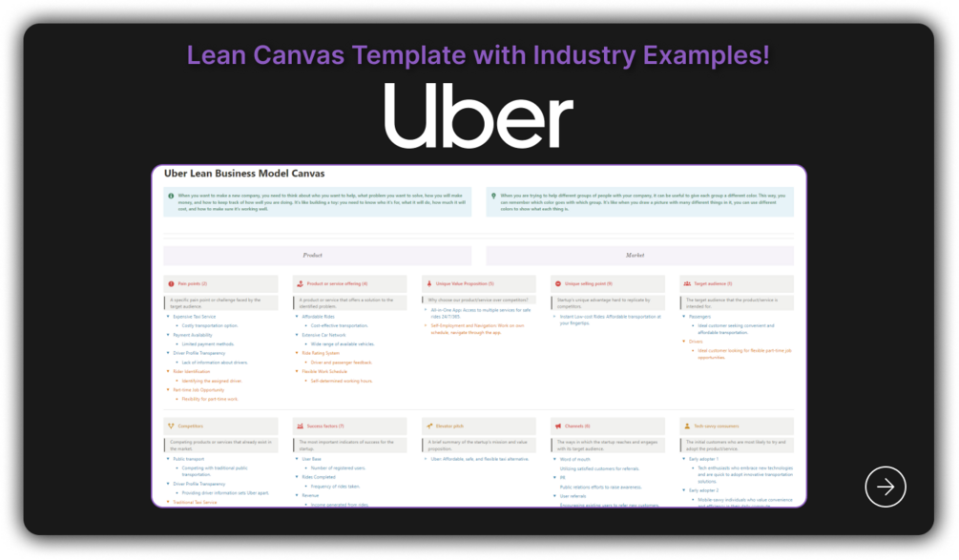Click 'Public relations efforts to raise awareness.' text
This screenshot has width=959, height=560.
point(600,487)
